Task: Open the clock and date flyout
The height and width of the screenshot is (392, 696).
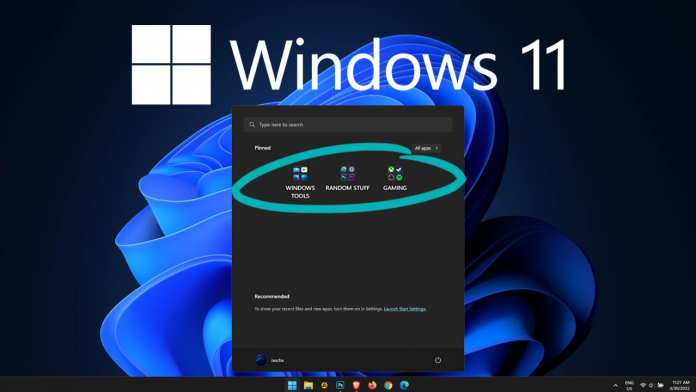Action: [680, 385]
